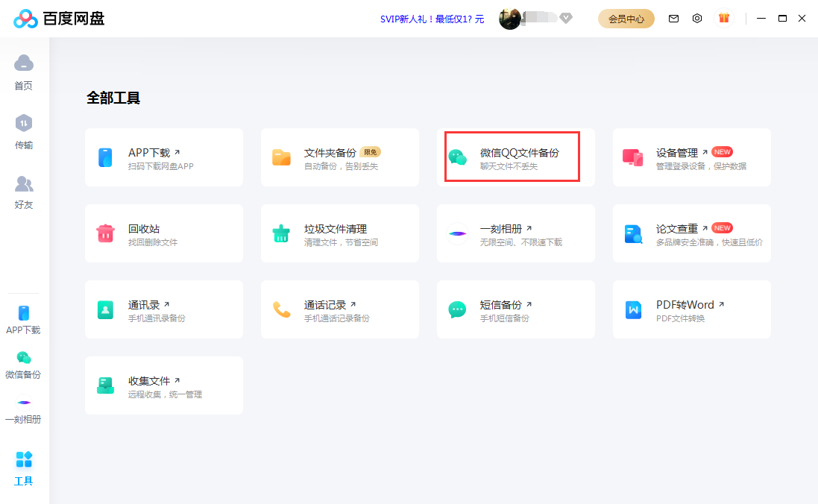Screen dimensions: 818x504
Task: Open the 通讯录 tool title
Action: click(144, 305)
